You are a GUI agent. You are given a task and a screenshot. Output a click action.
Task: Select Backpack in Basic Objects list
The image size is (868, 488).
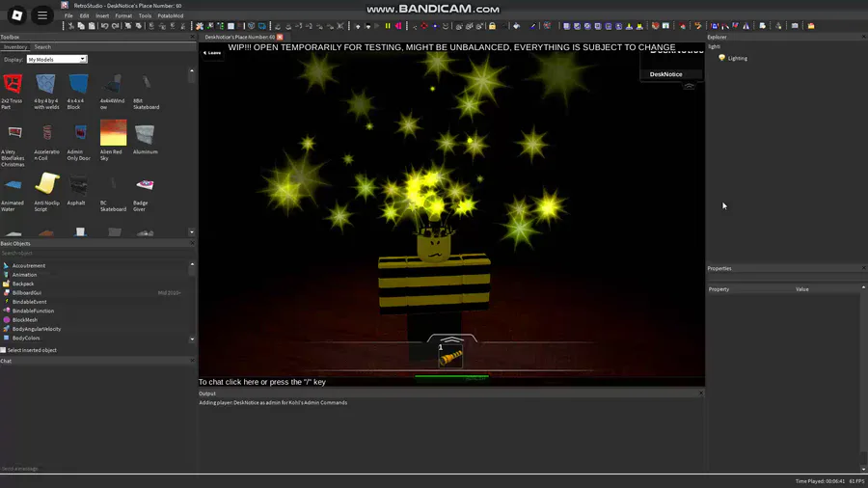coord(23,284)
